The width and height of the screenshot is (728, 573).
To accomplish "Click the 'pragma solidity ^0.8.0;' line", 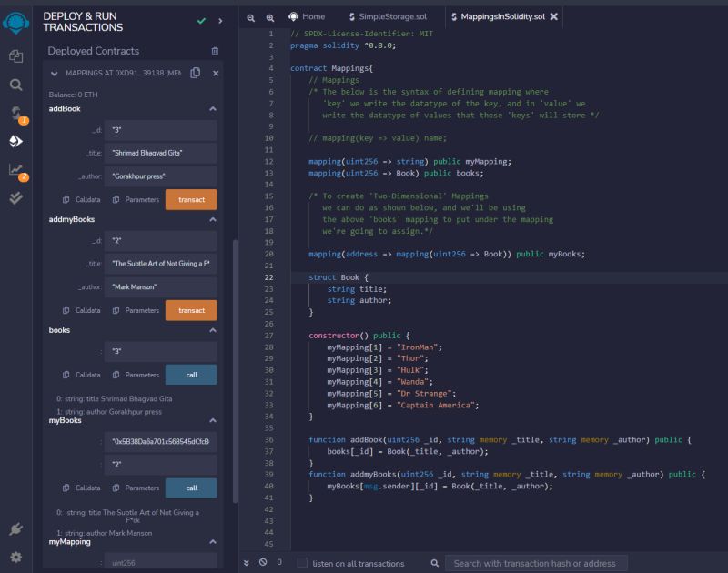I will click(343, 45).
